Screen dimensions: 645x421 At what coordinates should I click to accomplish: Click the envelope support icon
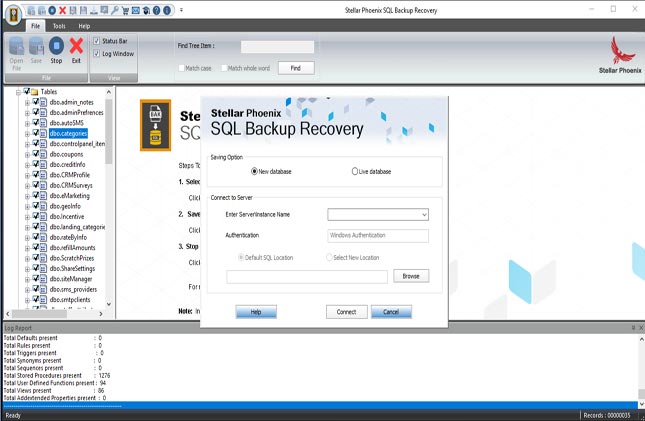pos(136,10)
